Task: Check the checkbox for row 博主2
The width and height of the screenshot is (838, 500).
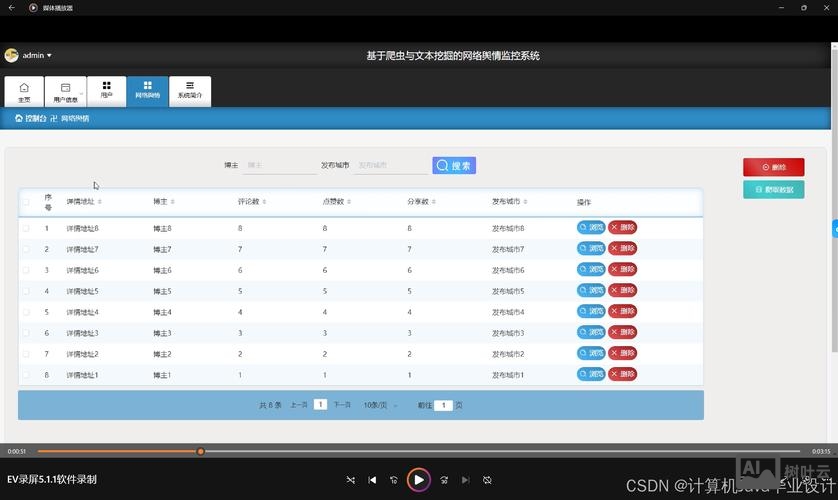Action: pyautogui.click(x=26, y=354)
